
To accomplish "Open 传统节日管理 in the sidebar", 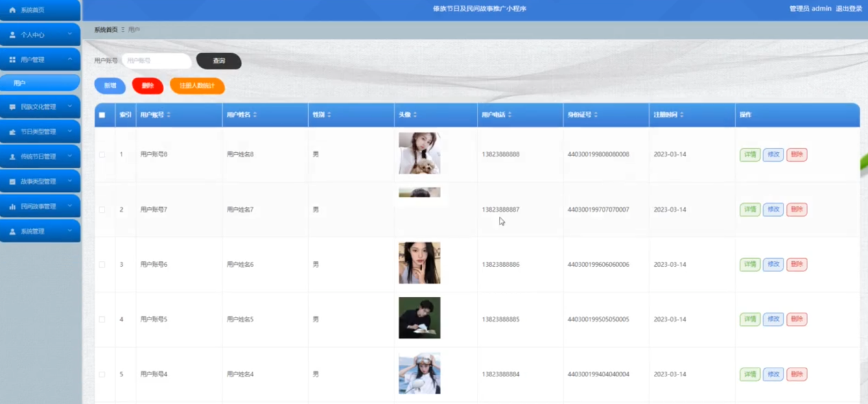I will [40, 156].
